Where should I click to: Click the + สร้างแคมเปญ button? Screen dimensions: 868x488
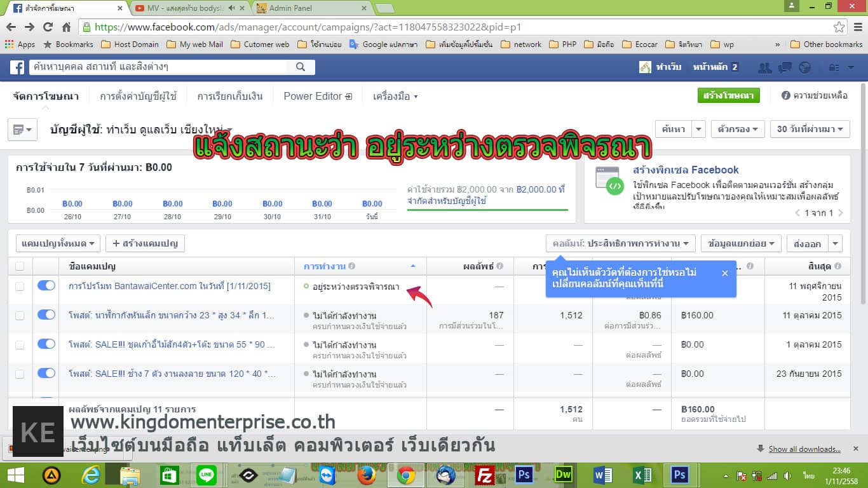(145, 243)
